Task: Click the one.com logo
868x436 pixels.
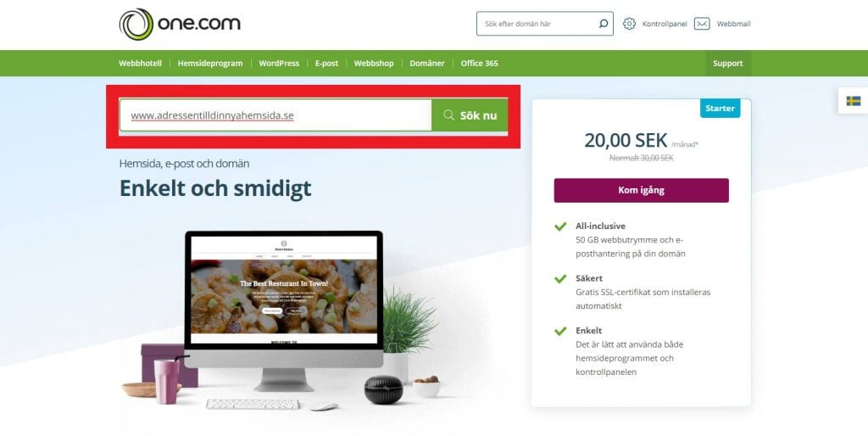Action: pos(180,24)
